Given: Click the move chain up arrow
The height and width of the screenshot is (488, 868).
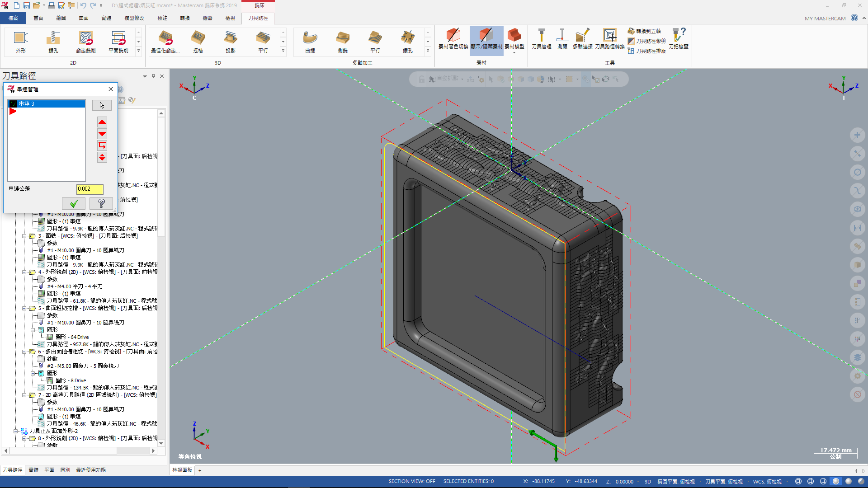Looking at the screenshot, I should click(x=102, y=122).
